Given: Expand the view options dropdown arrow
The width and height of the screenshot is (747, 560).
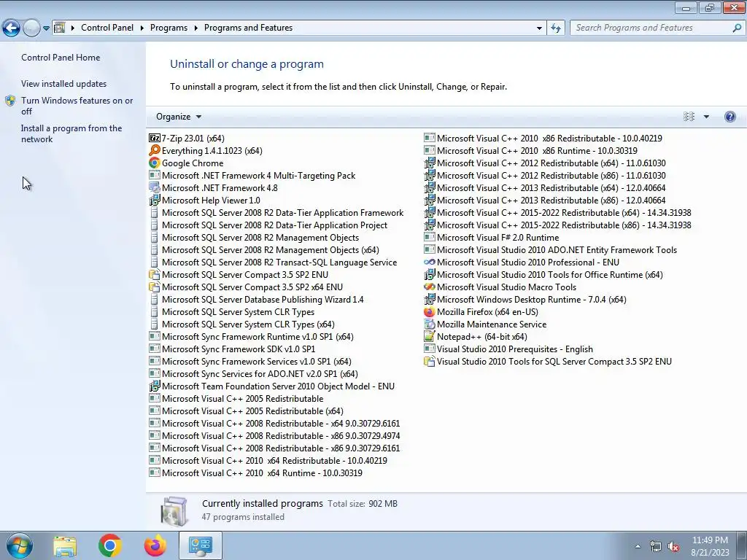Looking at the screenshot, I should tap(706, 117).
